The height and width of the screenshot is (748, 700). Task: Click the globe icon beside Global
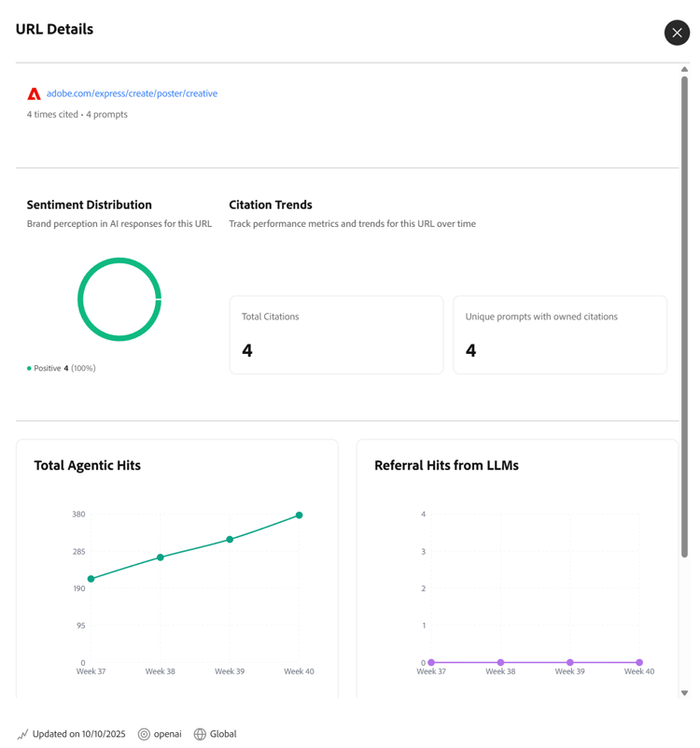coord(200,734)
